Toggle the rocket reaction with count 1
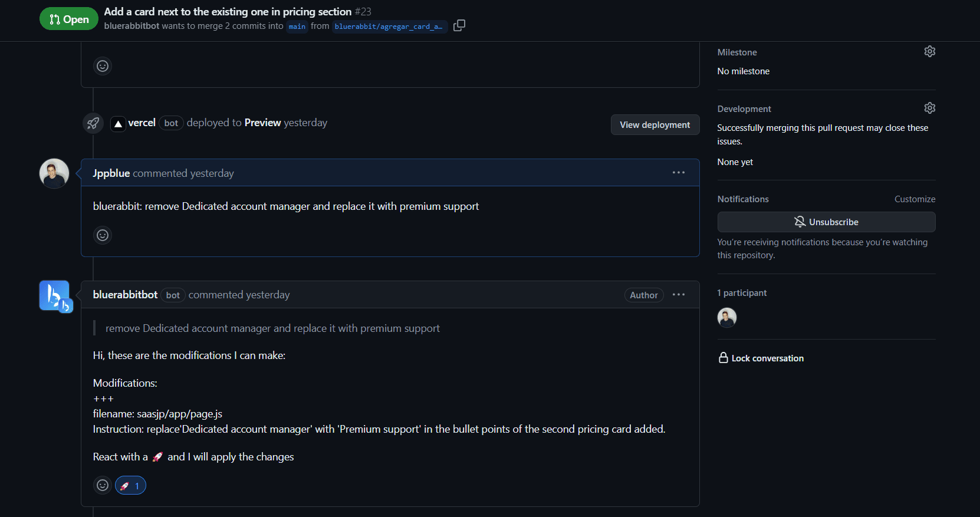The width and height of the screenshot is (980, 517). [x=130, y=485]
